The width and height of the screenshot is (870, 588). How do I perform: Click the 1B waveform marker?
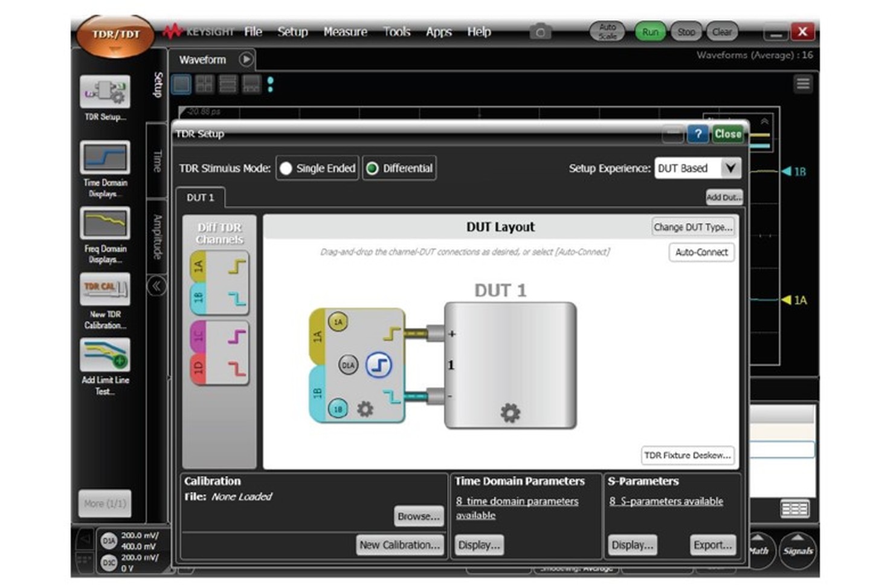click(794, 172)
